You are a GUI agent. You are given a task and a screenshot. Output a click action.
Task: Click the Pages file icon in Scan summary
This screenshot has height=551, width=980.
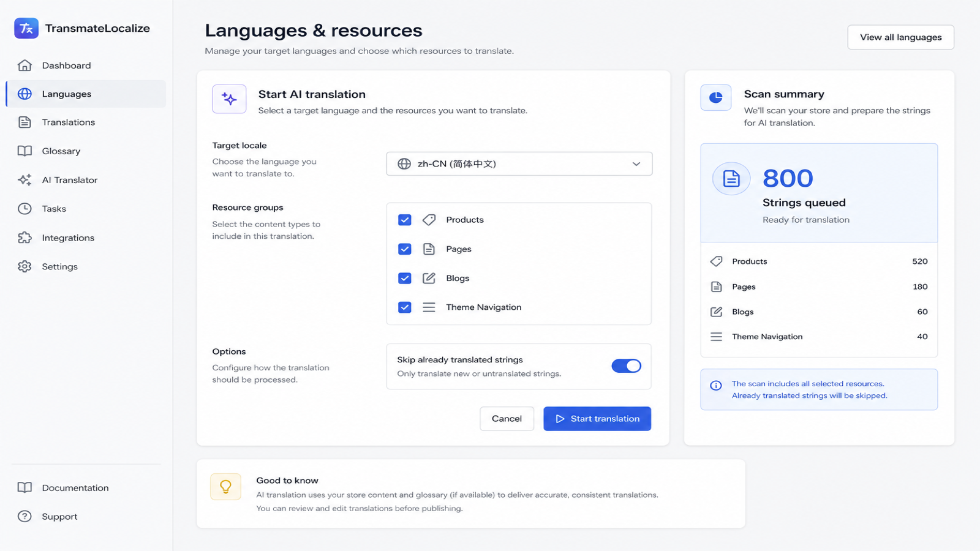coord(716,287)
